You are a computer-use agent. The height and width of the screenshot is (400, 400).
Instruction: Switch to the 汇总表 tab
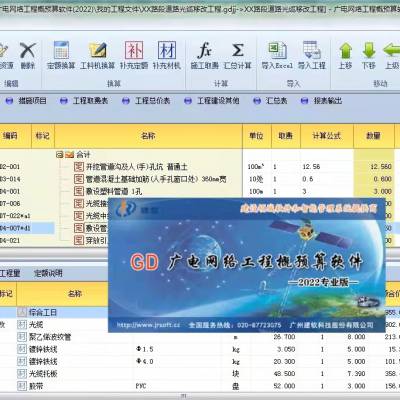point(277,101)
